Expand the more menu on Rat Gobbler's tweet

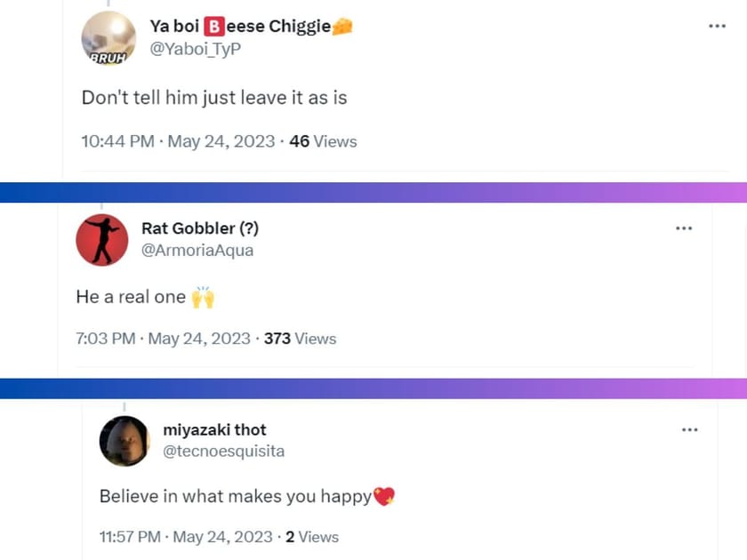point(684,228)
